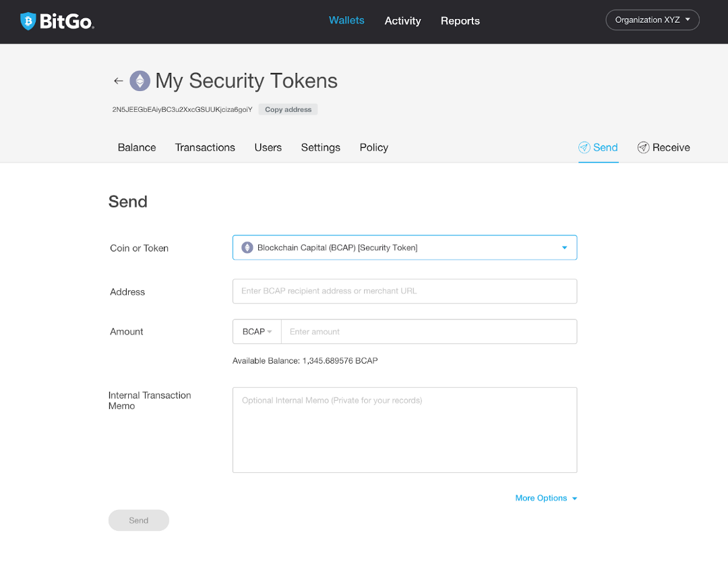This screenshot has width=728, height=564.
Task: Click the Receive paper plane icon
Action: [x=643, y=147]
